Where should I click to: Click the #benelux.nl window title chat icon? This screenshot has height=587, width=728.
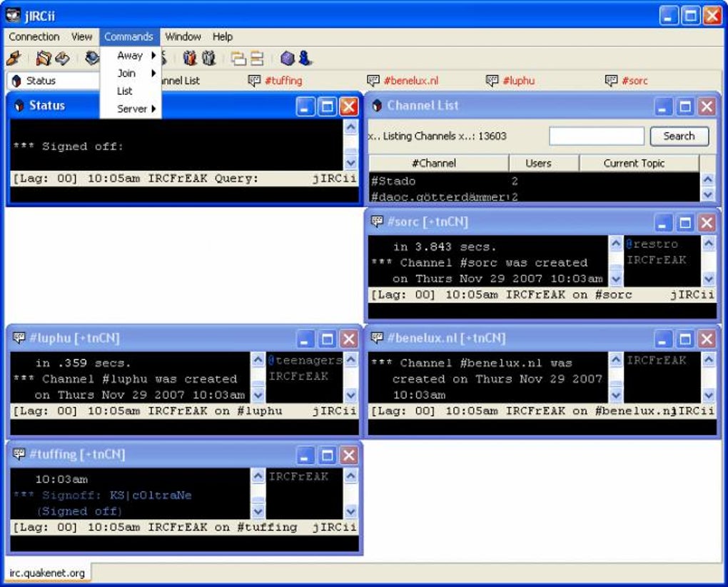pos(377,338)
